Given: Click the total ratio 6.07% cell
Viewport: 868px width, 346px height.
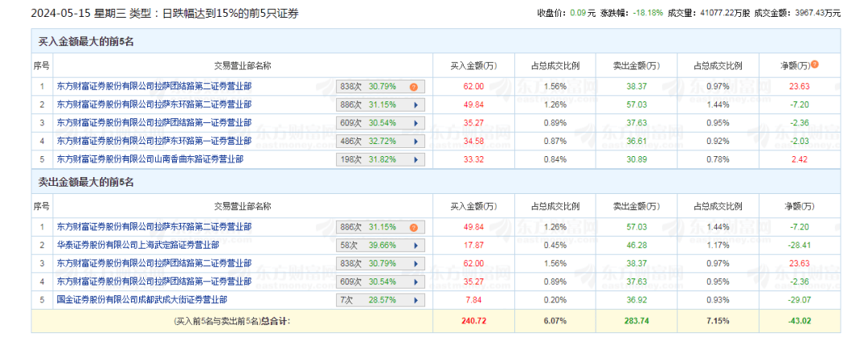Looking at the screenshot, I should click(555, 320).
